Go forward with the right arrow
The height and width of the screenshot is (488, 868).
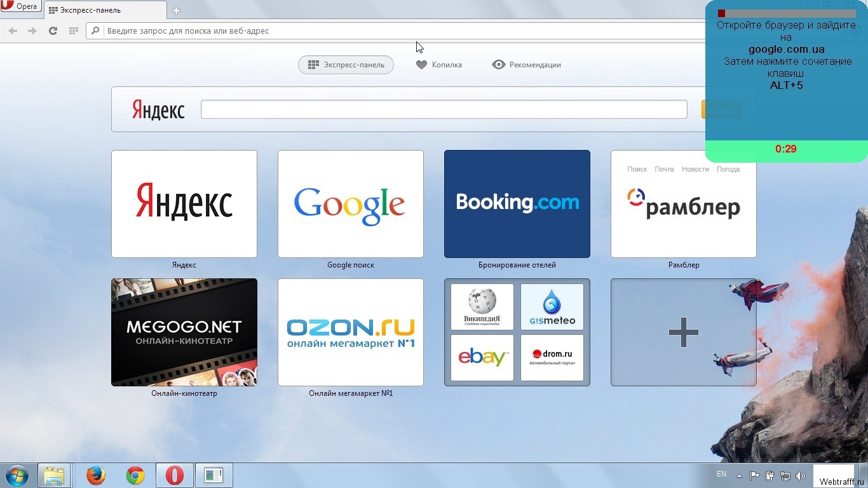tap(32, 30)
